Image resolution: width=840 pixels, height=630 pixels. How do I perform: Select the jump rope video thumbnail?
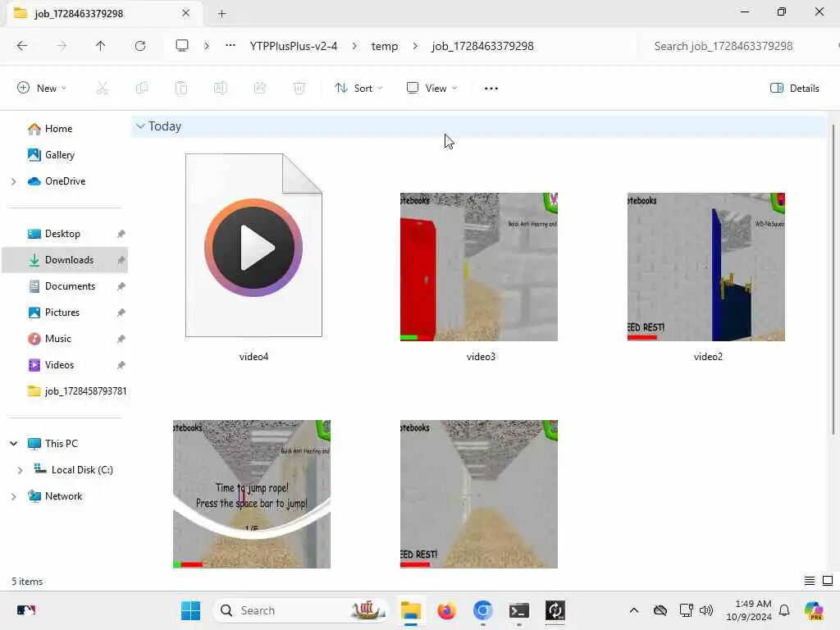tap(252, 494)
